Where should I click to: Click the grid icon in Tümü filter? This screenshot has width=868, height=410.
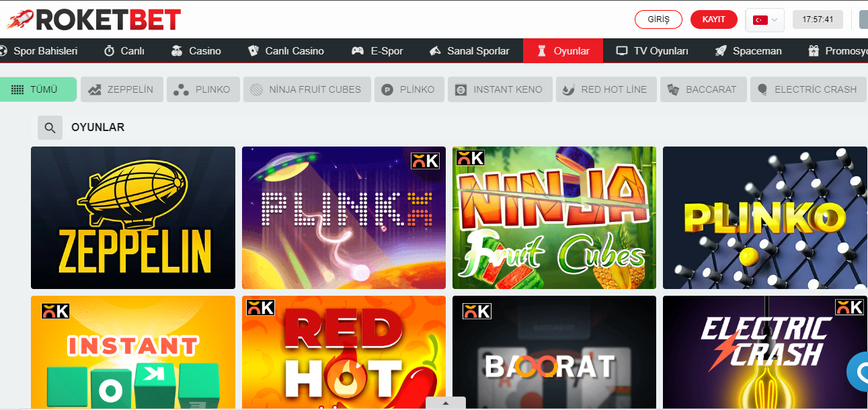point(17,89)
